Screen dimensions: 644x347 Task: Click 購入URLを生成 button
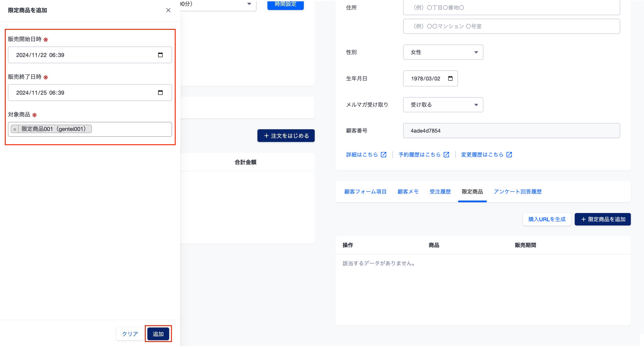(x=547, y=219)
